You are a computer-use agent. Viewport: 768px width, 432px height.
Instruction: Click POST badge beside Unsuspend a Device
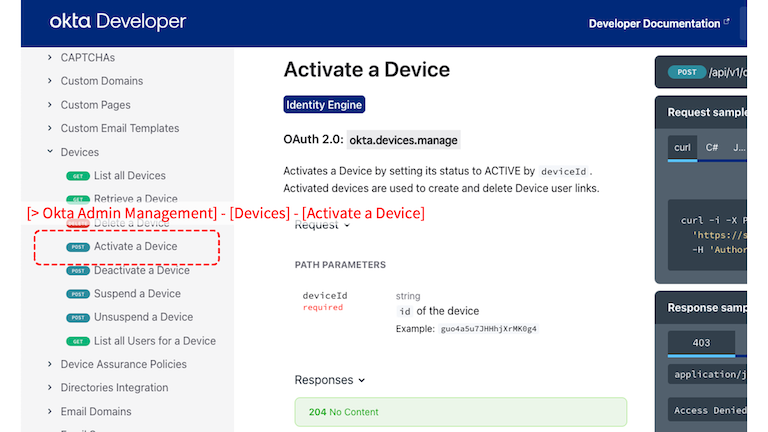point(77,318)
